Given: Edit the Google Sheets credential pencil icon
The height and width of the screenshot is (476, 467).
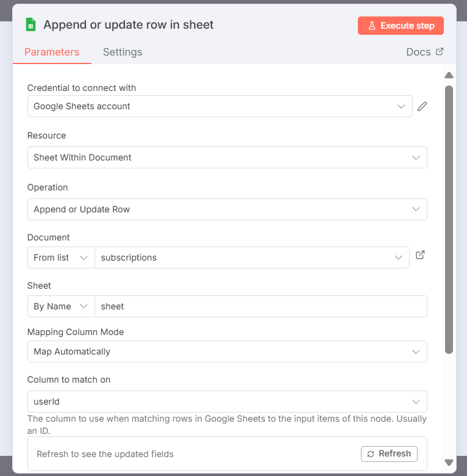Looking at the screenshot, I should [x=422, y=107].
